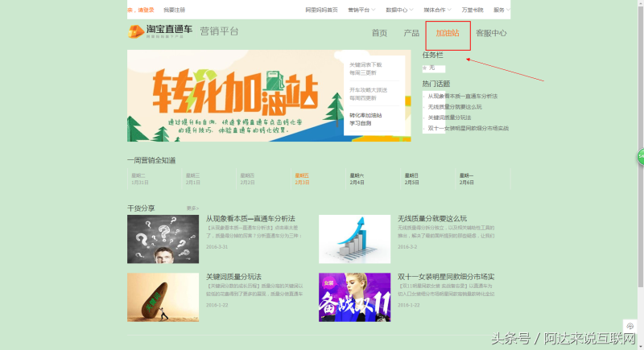Open hot topic 双十一女装明星同款细分市场实战
This screenshot has height=350, width=644.
click(469, 128)
